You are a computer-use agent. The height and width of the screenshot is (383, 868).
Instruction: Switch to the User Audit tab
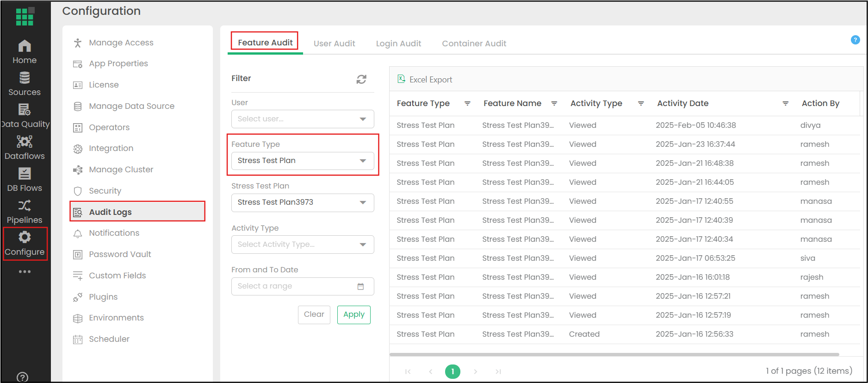[334, 44]
